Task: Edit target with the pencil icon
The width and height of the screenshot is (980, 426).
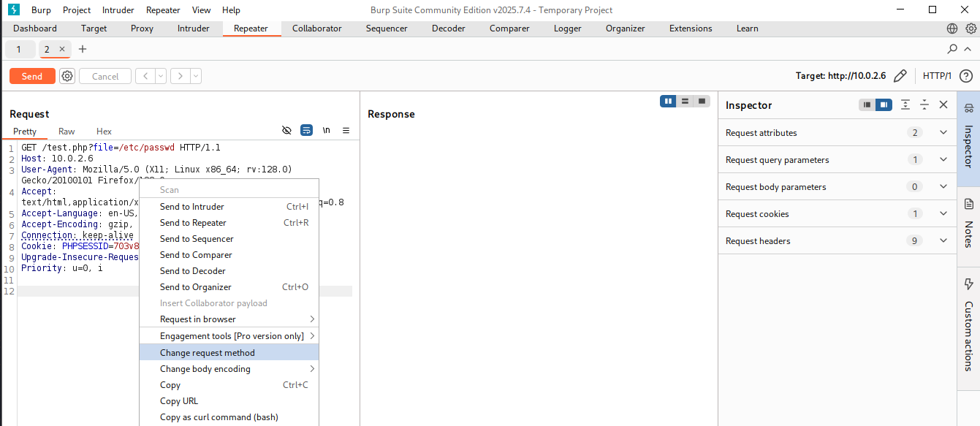Action: click(x=900, y=76)
